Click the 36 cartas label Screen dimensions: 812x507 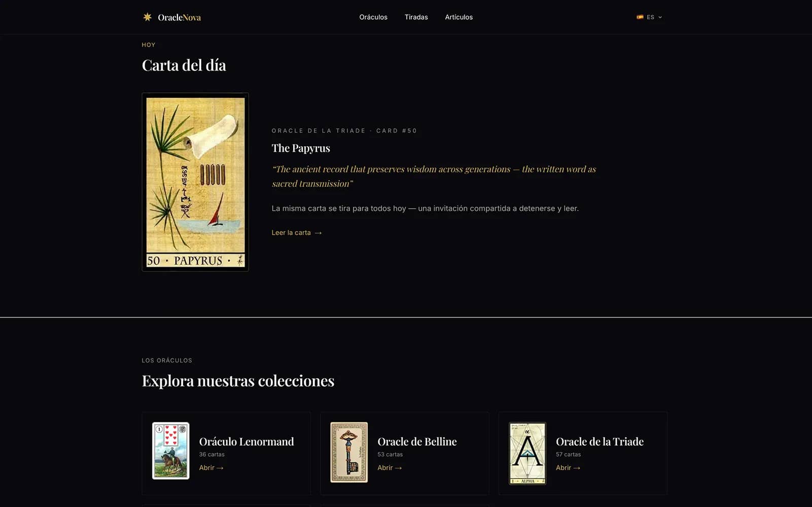click(211, 454)
